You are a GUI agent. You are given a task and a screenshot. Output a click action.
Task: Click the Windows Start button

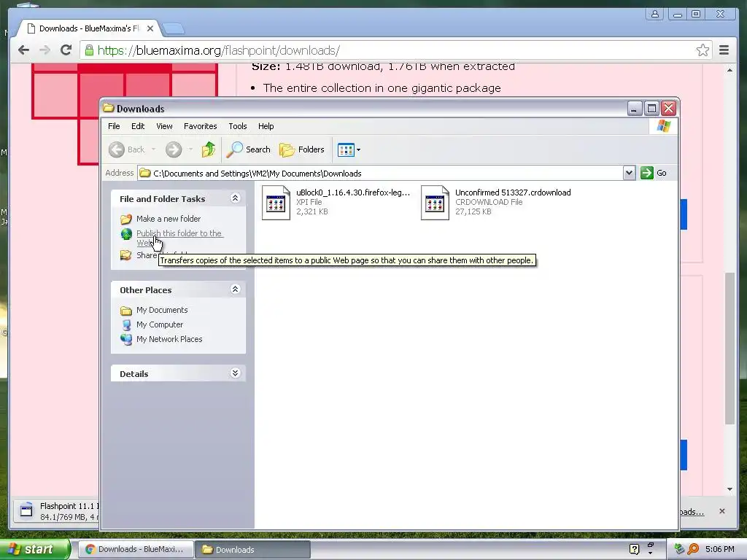35,550
